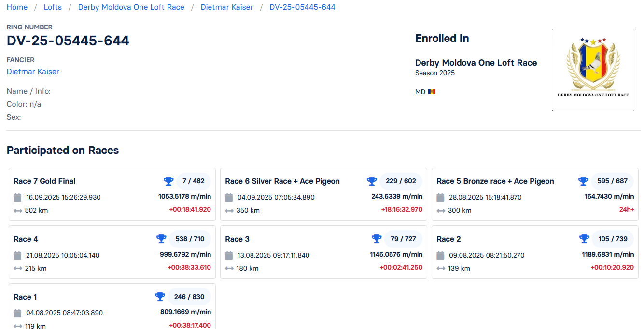This screenshot has width=644, height=329.
Task: Open the Lofts breadcrumb link
Action: (53, 7)
